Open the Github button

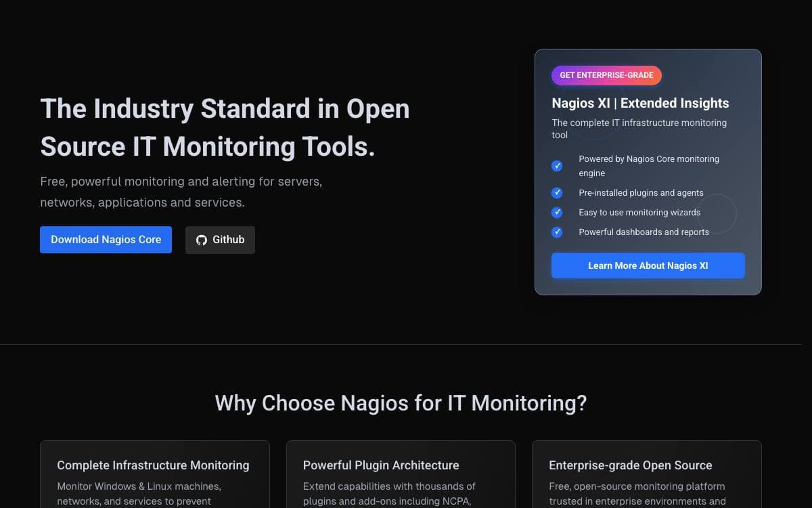(220, 240)
